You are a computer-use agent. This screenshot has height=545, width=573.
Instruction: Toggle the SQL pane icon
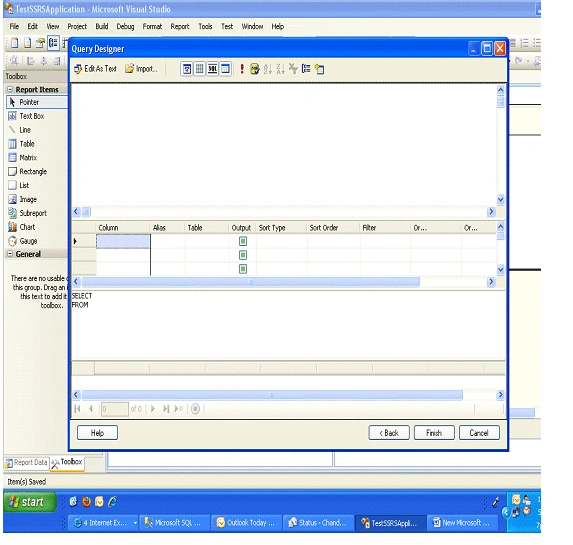click(212, 69)
